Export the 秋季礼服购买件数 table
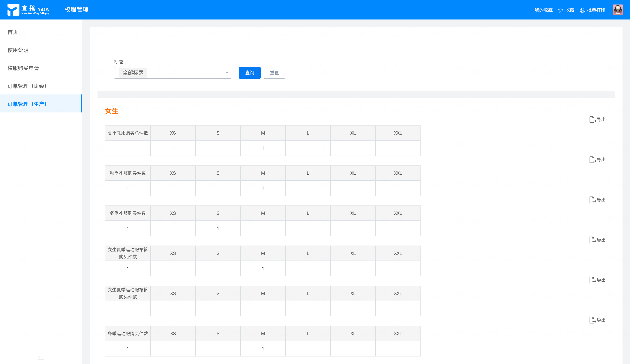Screen dimensions: 630x364 click(x=597, y=160)
